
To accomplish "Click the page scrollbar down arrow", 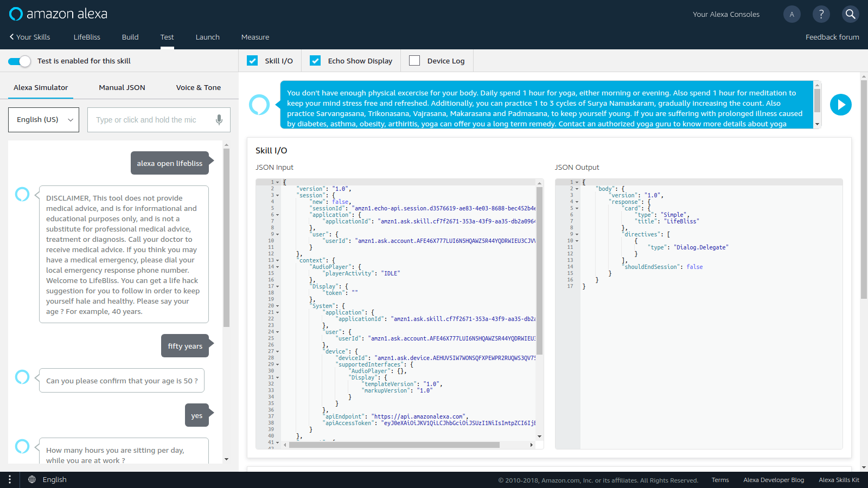I will [864, 467].
